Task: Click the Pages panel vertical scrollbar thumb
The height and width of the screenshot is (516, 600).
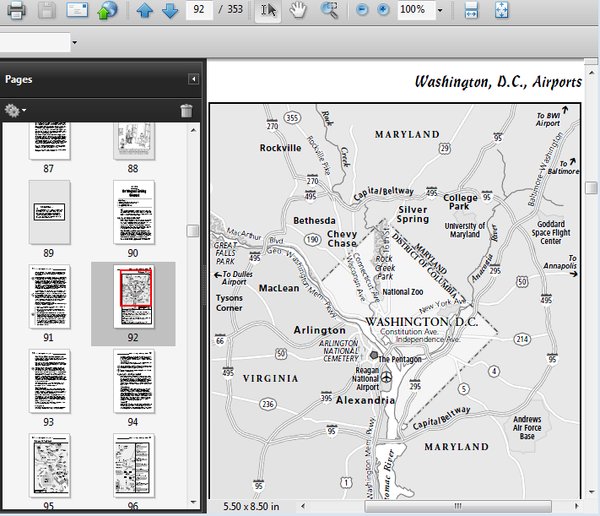Action: coord(193,232)
